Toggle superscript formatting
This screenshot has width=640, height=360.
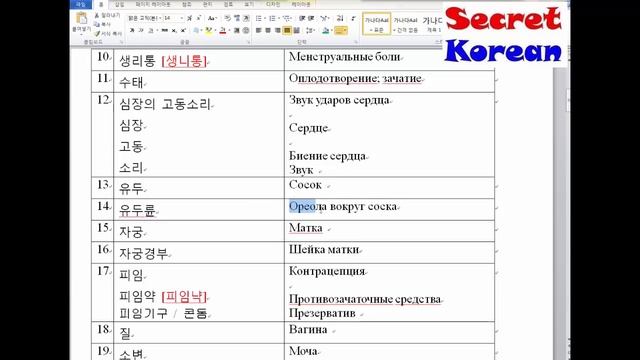click(x=184, y=31)
